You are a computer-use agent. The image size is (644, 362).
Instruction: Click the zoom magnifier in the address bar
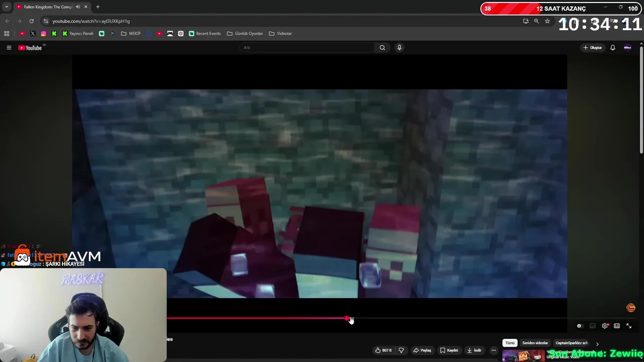tap(536, 21)
